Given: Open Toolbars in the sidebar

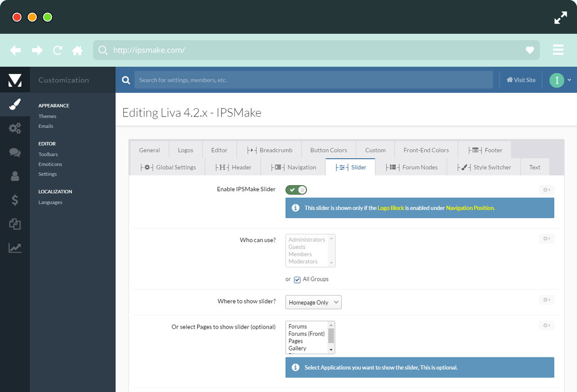Looking at the screenshot, I should coord(48,154).
